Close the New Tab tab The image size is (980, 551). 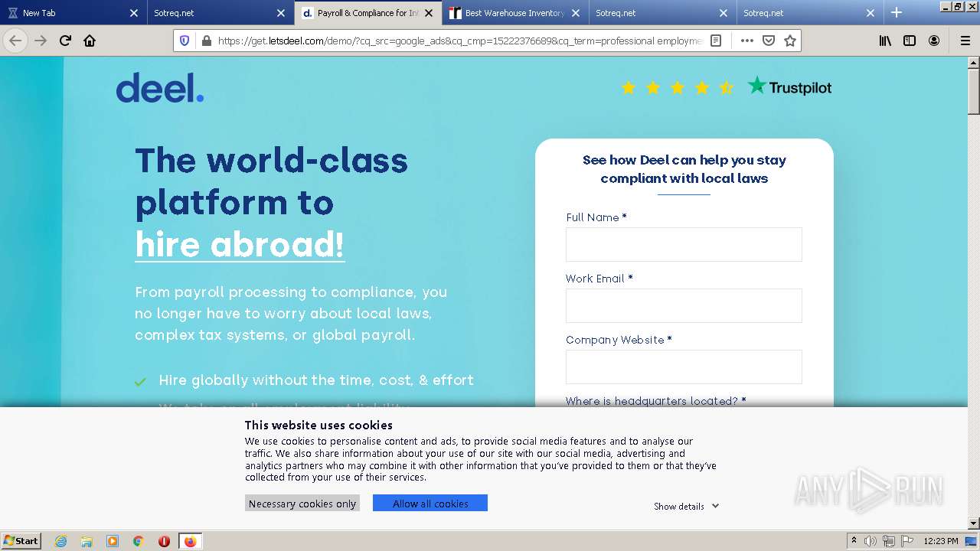point(134,12)
